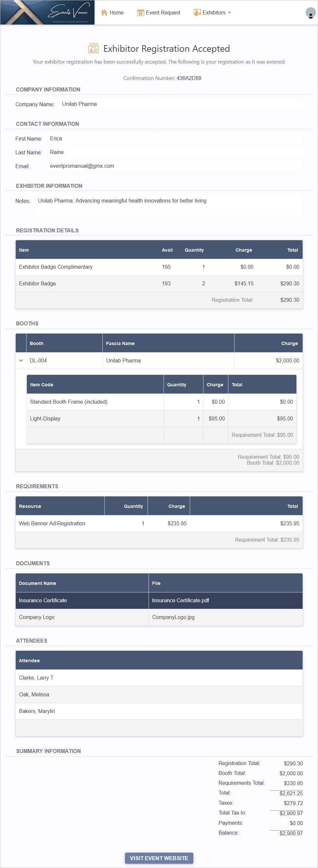Select the Insurance Certificate document row
The width and height of the screenshot is (318, 868).
[x=159, y=600]
